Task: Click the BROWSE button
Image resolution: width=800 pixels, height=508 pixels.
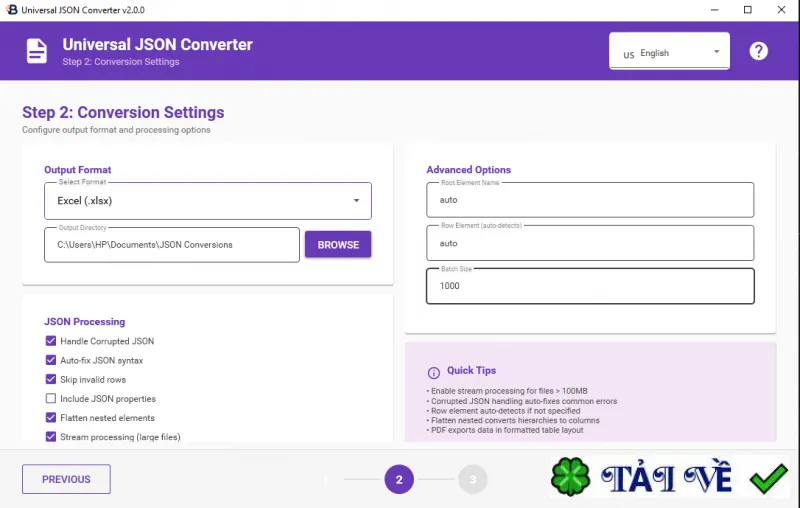Action: coord(338,245)
